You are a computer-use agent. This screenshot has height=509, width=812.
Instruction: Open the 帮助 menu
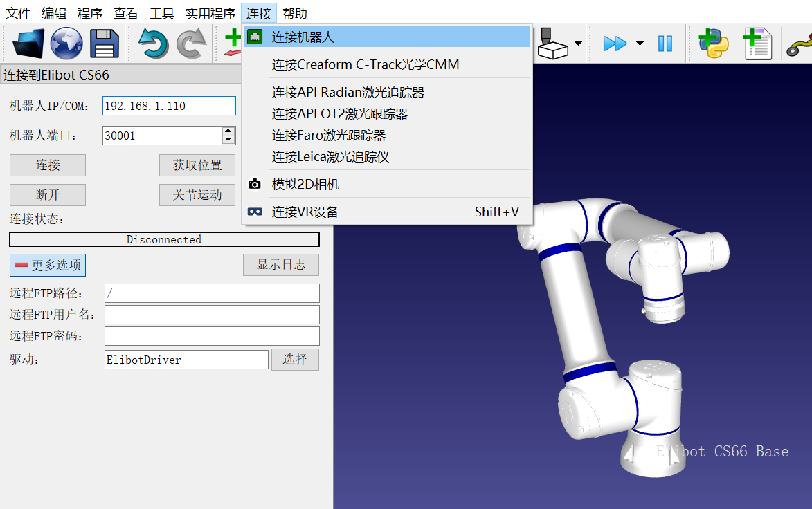point(295,13)
